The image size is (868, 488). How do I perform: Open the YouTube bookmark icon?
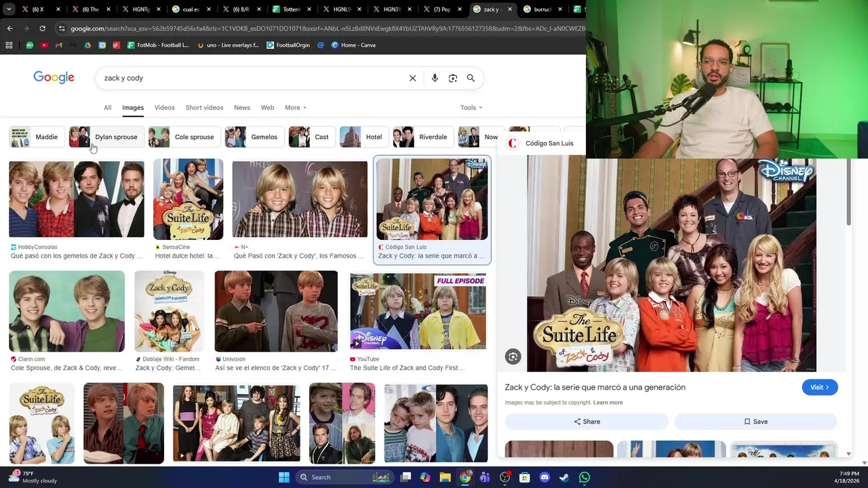[x=44, y=45]
